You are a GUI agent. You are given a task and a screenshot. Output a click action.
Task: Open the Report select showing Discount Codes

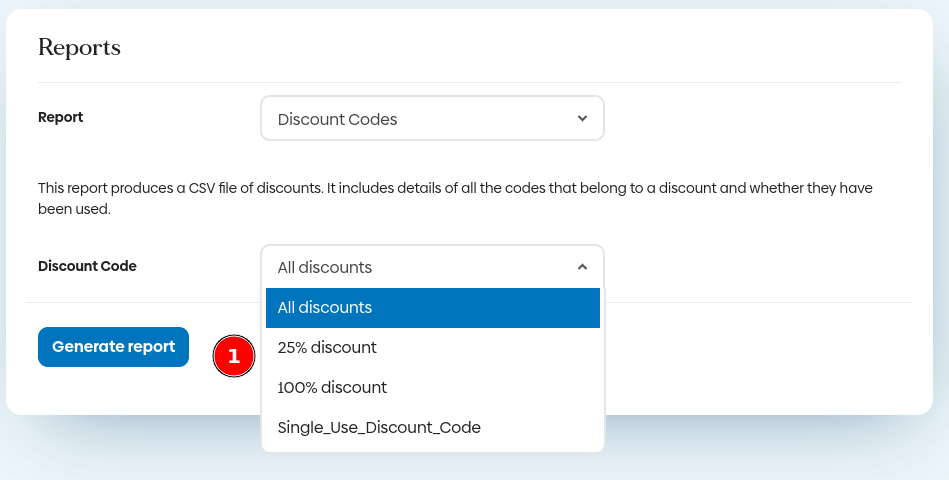point(432,118)
